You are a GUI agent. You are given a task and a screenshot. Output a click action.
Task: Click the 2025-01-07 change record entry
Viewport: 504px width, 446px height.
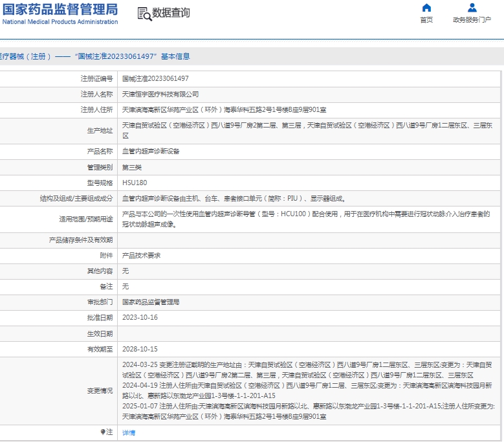coord(308,412)
